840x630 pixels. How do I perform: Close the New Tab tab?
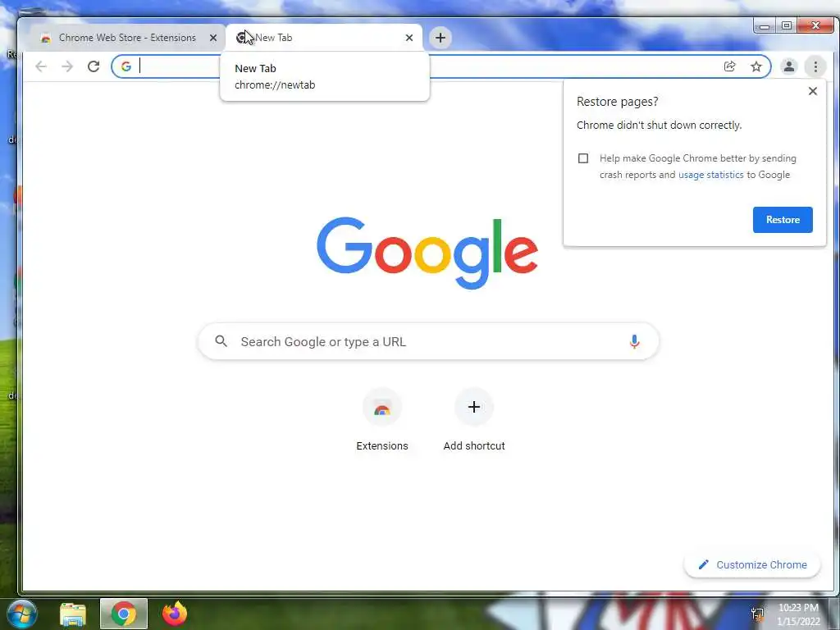pyautogui.click(x=409, y=38)
